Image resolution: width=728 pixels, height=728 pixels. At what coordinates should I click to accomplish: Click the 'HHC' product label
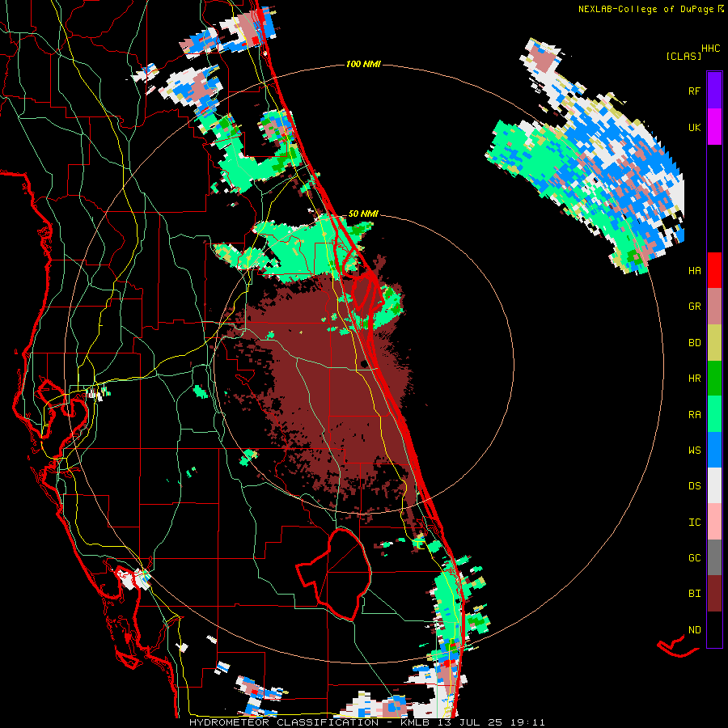coord(711,49)
